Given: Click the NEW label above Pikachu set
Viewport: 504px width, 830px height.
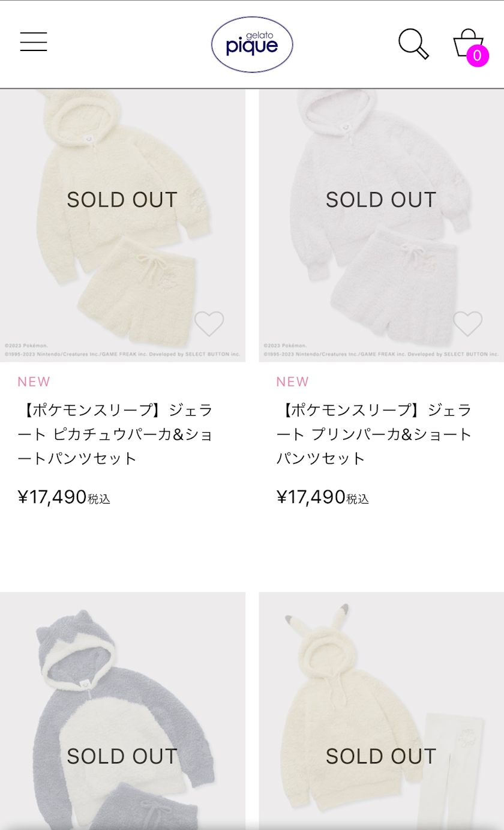Looking at the screenshot, I should 34,382.
